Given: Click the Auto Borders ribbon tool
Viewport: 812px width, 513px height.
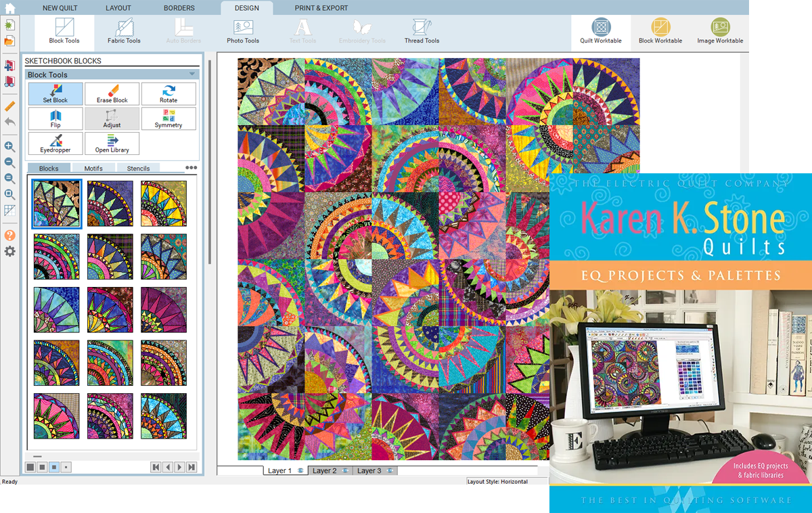Looking at the screenshot, I should [183, 32].
